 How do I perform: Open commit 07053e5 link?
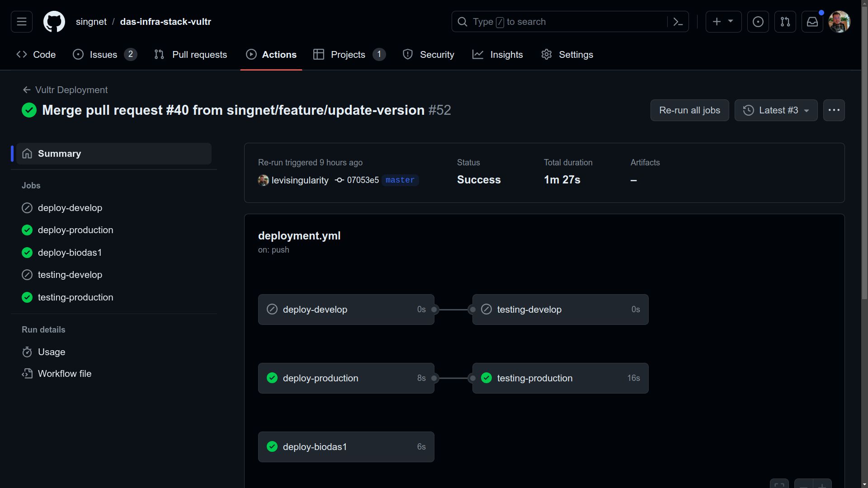pos(363,180)
